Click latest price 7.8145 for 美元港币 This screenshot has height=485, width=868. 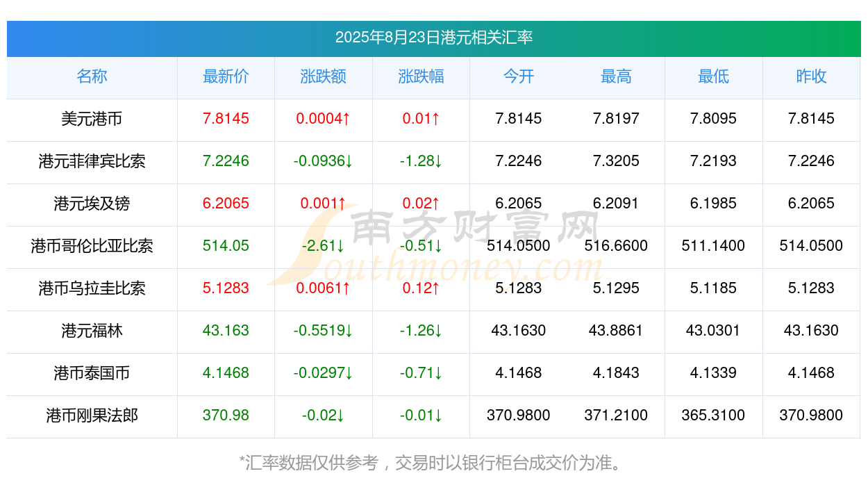coord(226,119)
